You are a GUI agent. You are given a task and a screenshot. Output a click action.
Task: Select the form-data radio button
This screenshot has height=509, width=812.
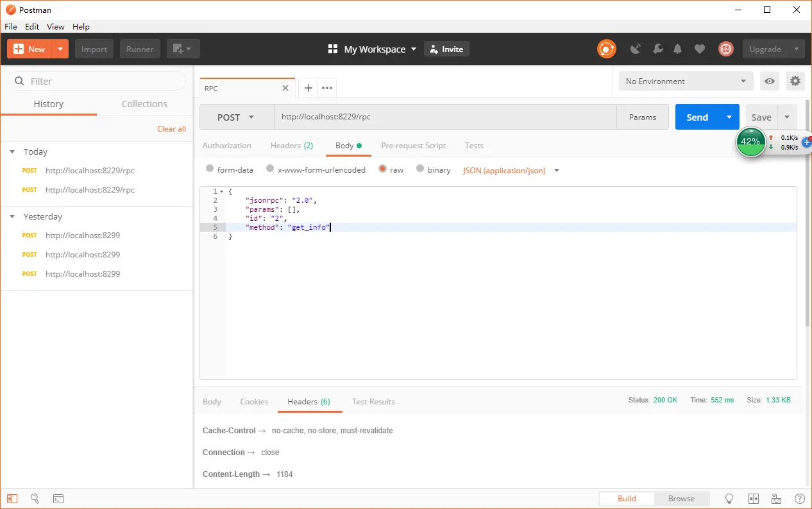point(210,169)
